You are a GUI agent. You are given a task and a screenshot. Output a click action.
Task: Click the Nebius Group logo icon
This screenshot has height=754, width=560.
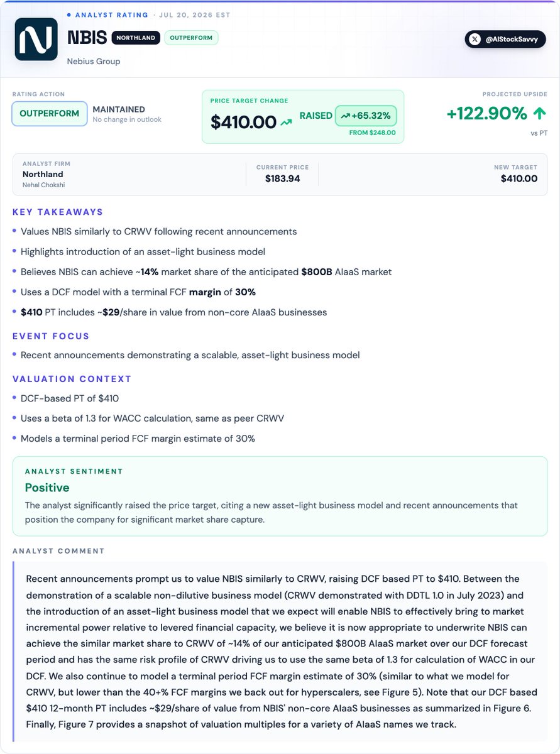(36, 39)
